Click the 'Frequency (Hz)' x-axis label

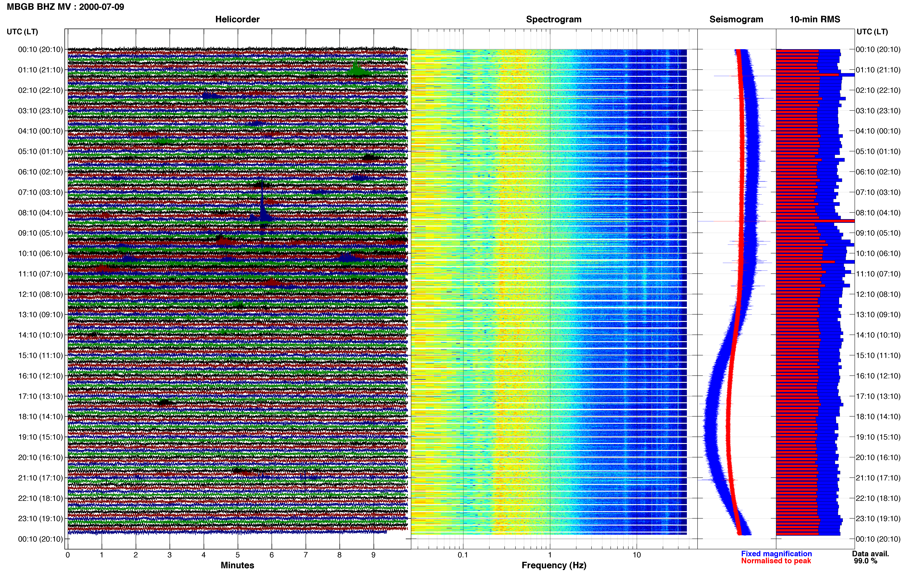(554, 565)
